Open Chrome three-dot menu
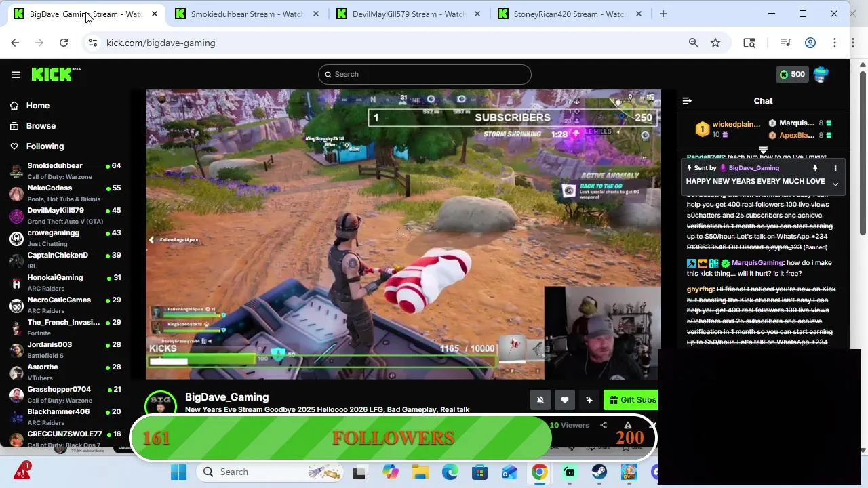Viewport: 868px width, 488px height. (835, 43)
